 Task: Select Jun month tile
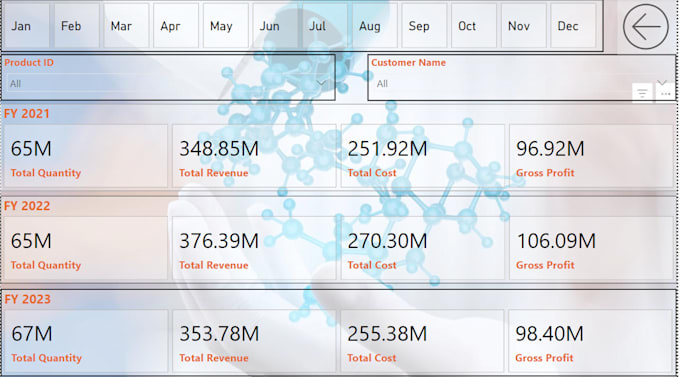tap(275, 26)
